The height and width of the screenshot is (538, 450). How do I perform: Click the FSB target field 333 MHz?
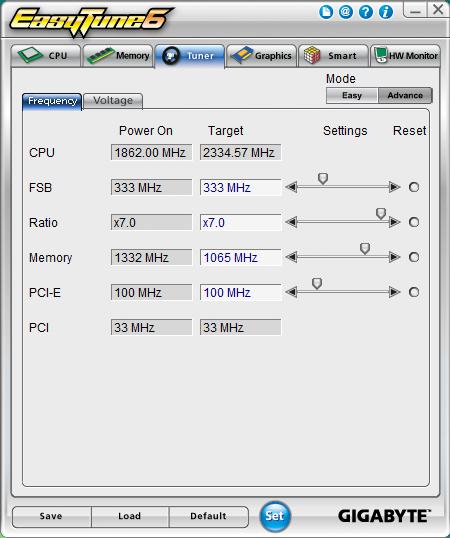pos(240,187)
